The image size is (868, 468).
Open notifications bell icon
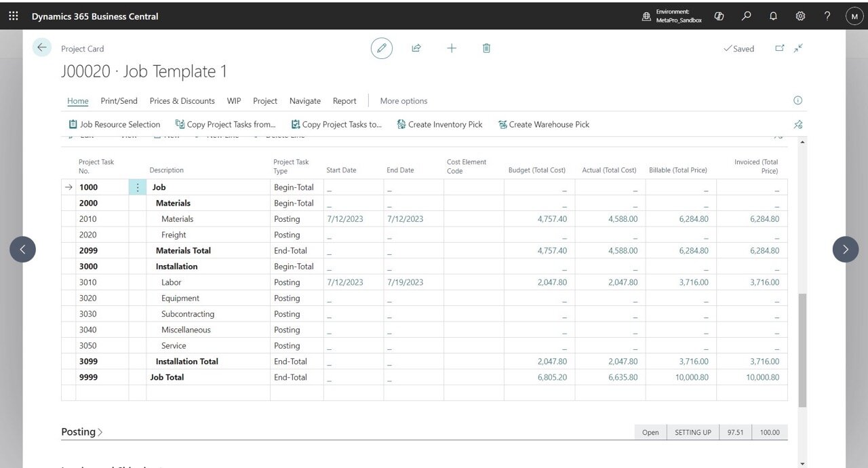point(773,16)
